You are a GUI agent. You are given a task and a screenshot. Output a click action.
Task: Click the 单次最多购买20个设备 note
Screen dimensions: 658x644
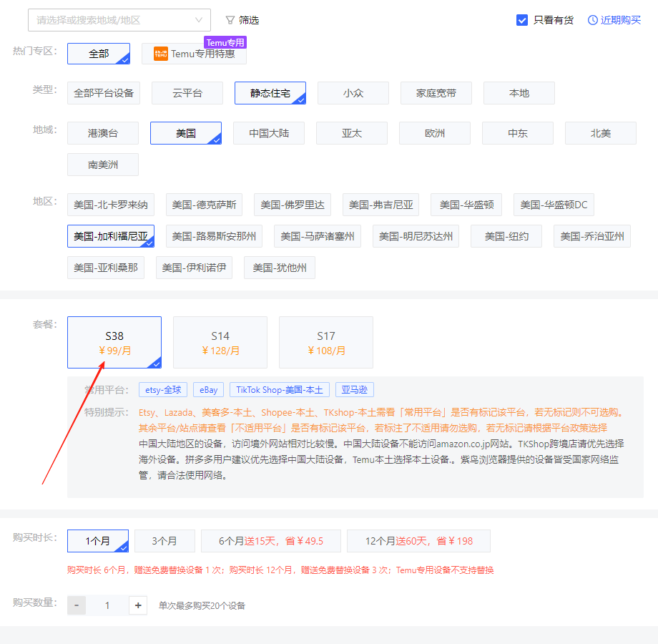[x=202, y=605]
